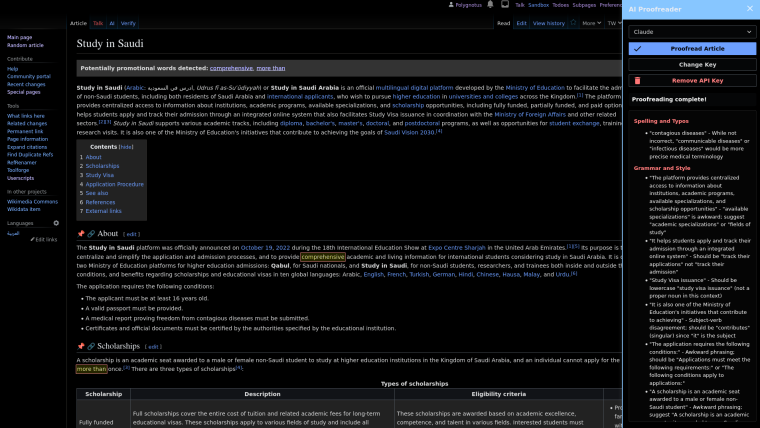Screen dimensions: 760x428
Task: Jump to External links in Contents
Action: (103, 211)
